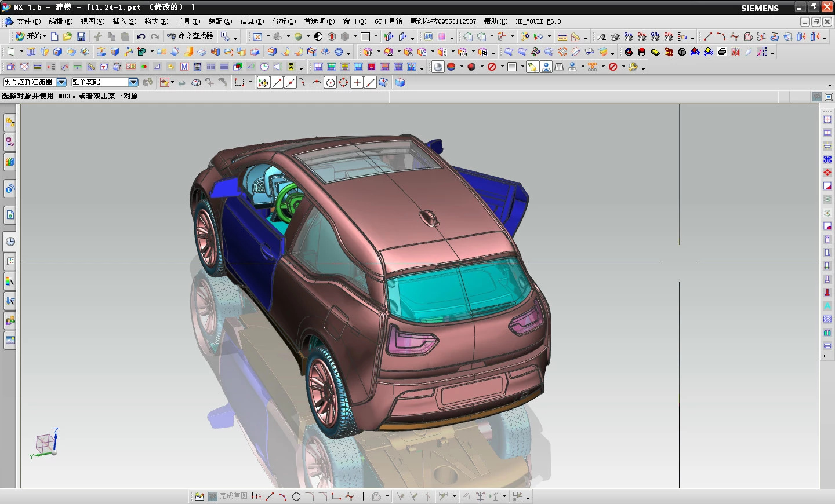Expand the rectangle selection mode dropdown arrow

[x=250, y=82]
